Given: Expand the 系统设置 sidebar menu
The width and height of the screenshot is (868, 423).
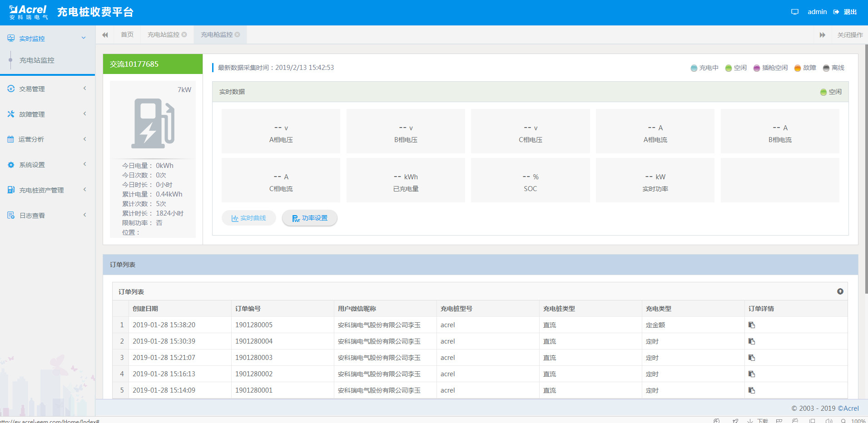Looking at the screenshot, I should [47, 165].
